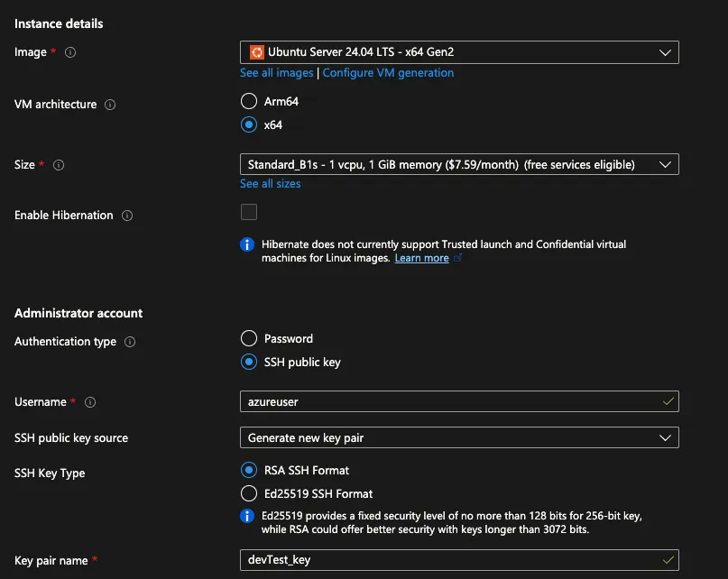Expand SSH public key source chevron

[x=665, y=437]
